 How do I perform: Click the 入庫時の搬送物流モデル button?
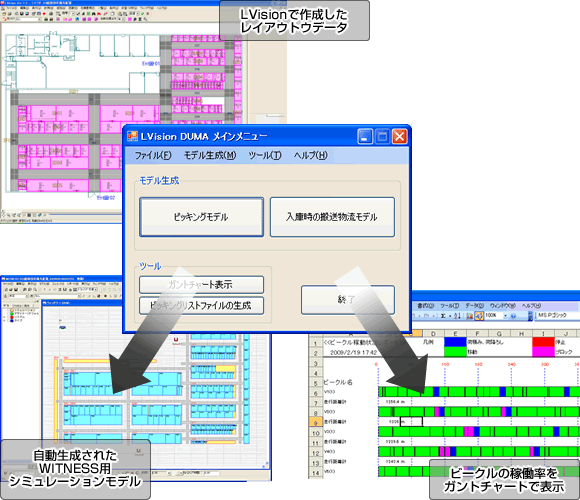(x=332, y=217)
